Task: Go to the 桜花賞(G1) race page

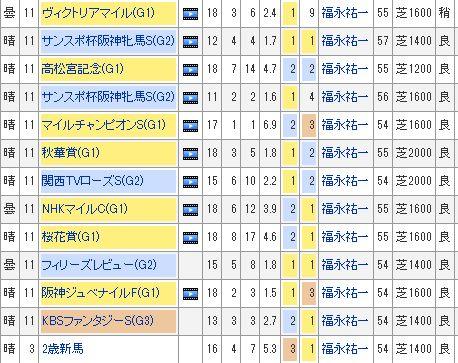Action: [71, 237]
